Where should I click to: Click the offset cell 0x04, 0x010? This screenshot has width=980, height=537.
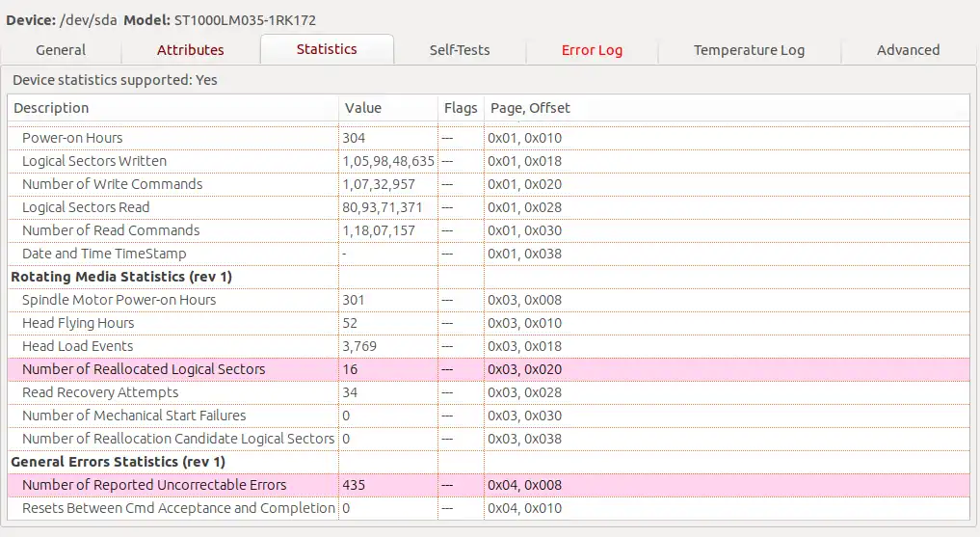point(524,508)
